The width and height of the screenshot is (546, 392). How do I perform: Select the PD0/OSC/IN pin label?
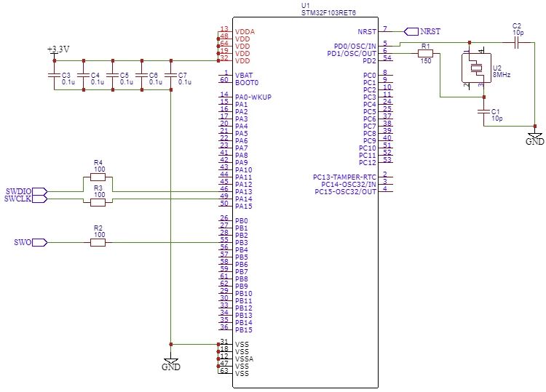pyautogui.click(x=355, y=47)
